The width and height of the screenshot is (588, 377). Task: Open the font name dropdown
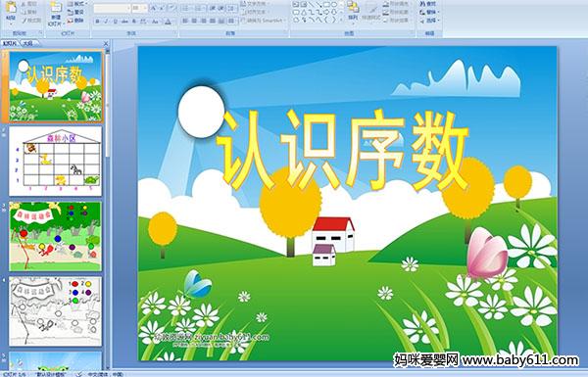[112, 8]
